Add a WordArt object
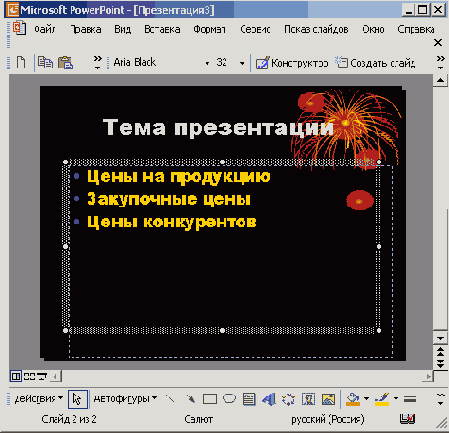 click(269, 399)
